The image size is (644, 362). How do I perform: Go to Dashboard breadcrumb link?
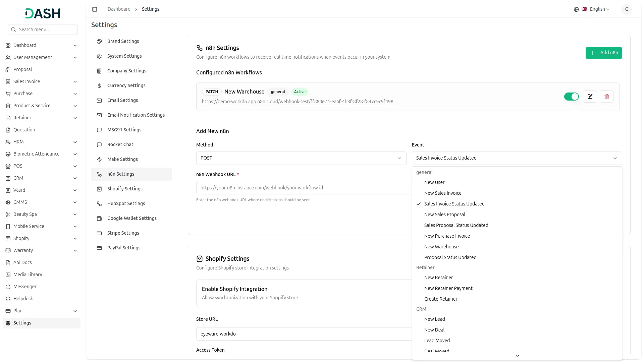click(119, 9)
